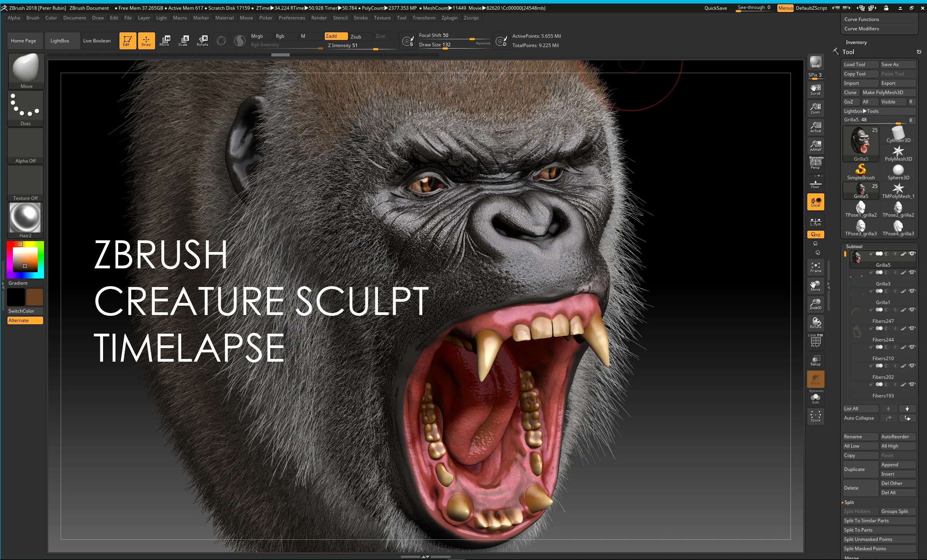Select the Sphere3D tool
Image resolution: width=927 pixels, height=560 pixels.
click(898, 172)
